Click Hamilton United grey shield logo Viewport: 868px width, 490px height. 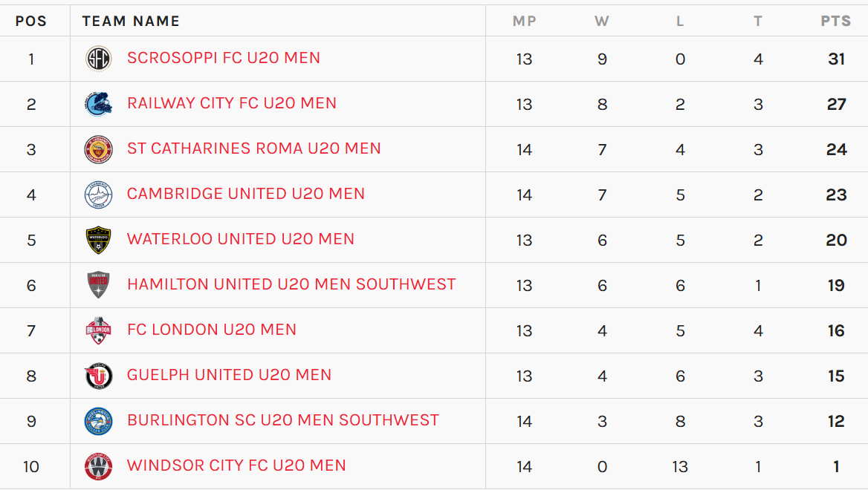(x=99, y=285)
